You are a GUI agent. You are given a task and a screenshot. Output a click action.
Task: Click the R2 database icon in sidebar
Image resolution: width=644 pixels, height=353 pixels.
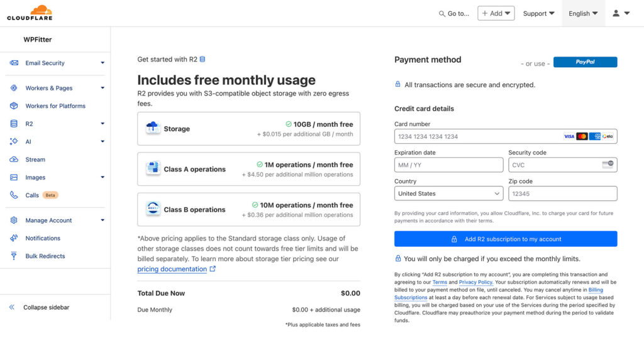(x=14, y=124)
